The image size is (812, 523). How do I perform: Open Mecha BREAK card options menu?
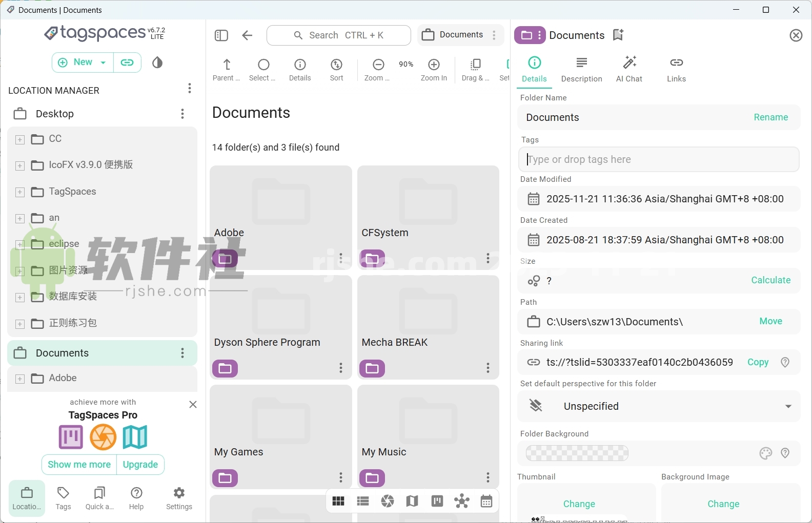488,368
